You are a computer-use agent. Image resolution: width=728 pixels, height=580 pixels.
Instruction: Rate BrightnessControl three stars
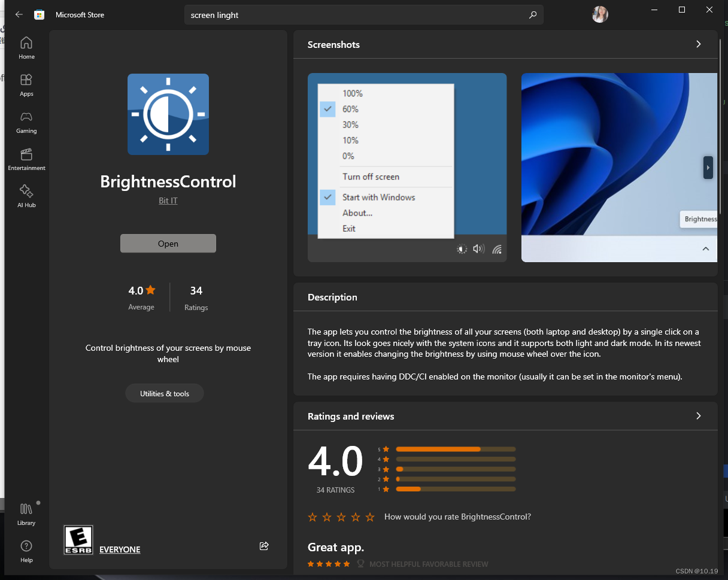coord(341,517)
